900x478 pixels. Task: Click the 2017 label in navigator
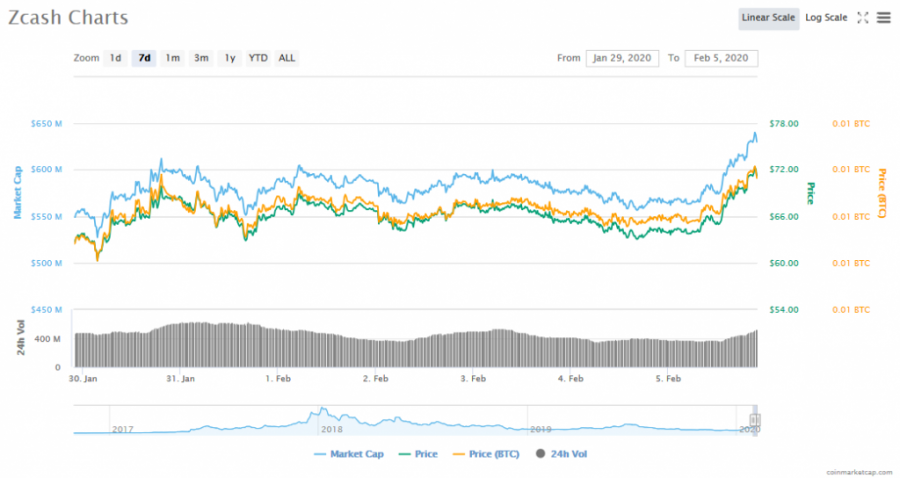123,429
